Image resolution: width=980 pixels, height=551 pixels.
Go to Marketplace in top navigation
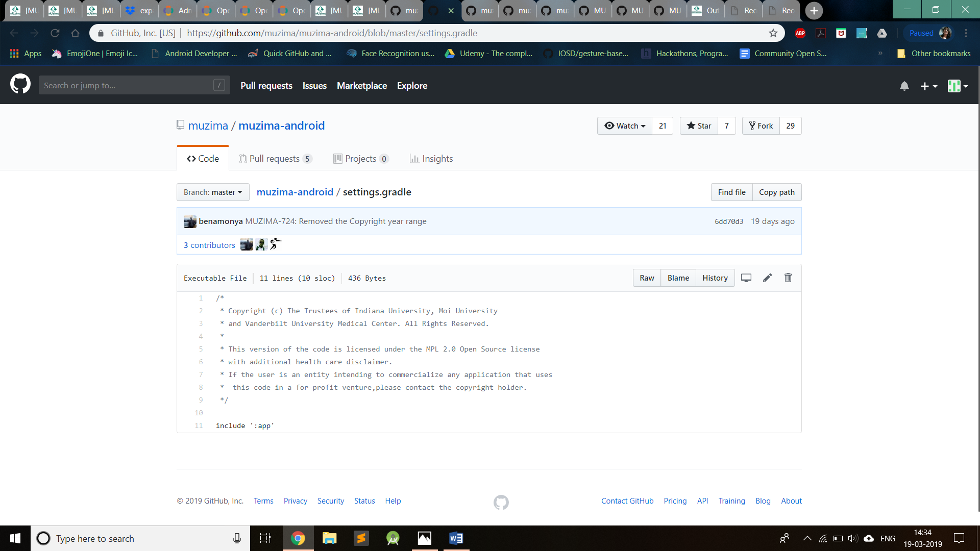362,86
